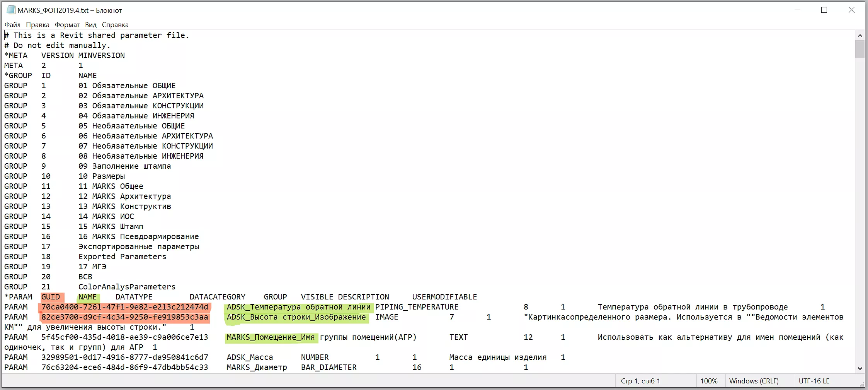
Task: Place cursor on highlighted GUID 70ca0400-7261
Action: (124, 307)
